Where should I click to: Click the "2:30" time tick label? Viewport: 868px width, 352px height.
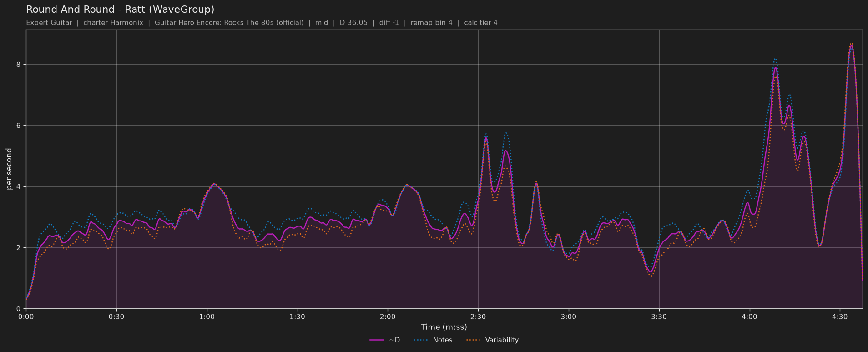(x=478, y=317)
